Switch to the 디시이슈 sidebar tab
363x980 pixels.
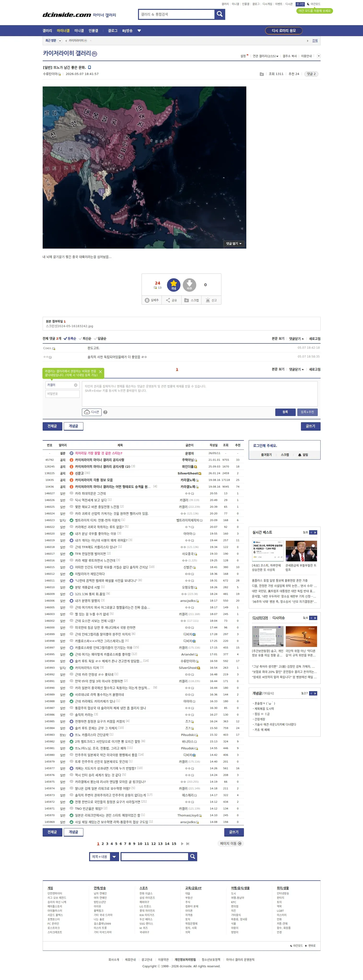[278, 618]
